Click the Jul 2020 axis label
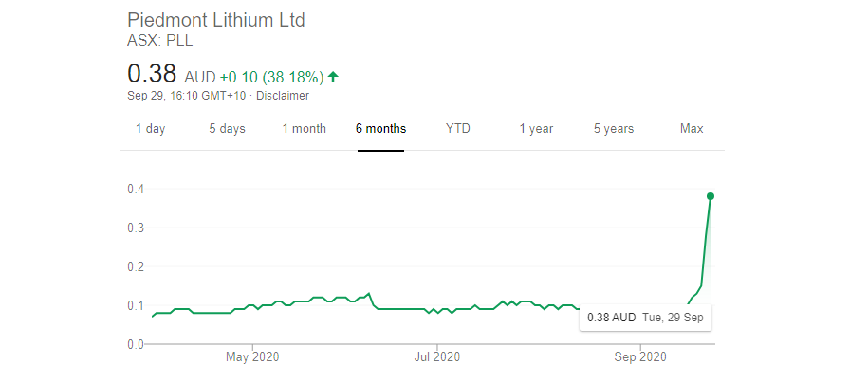 [x=437, y=357]
